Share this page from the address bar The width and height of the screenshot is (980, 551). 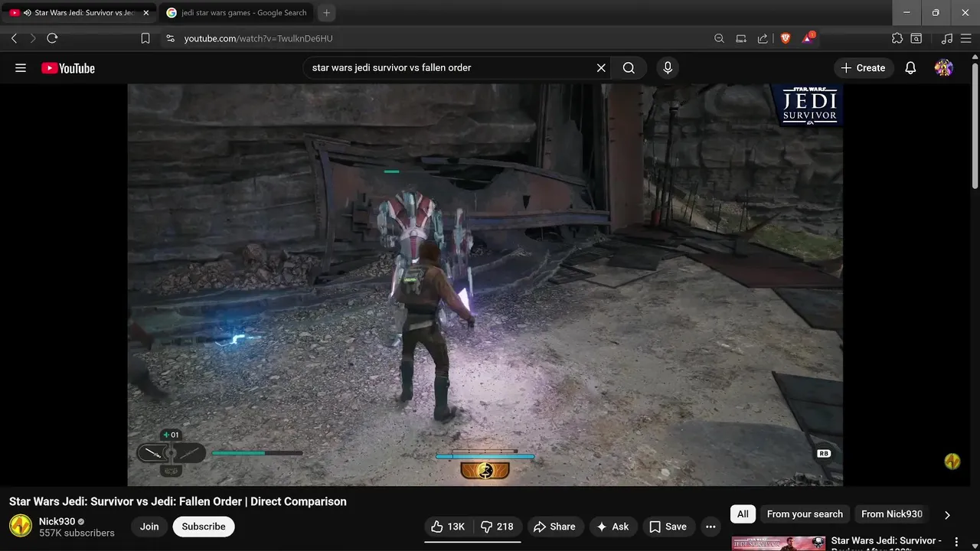763,38
